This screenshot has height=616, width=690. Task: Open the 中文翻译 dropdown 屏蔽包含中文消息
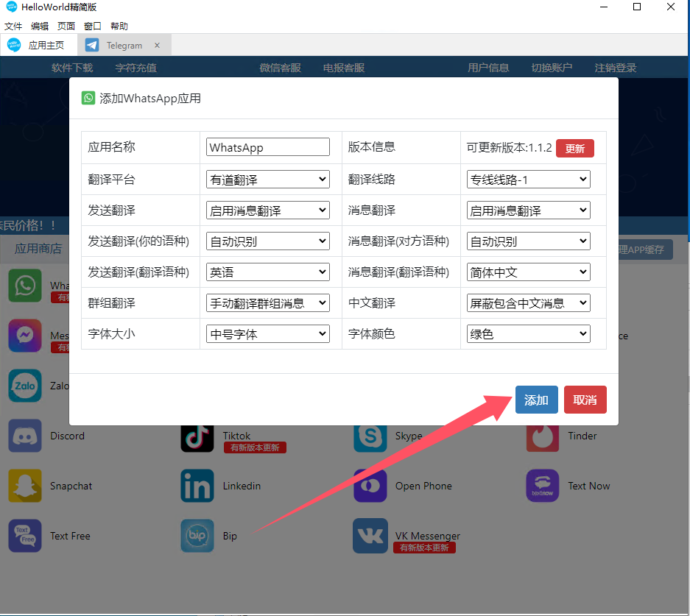[528, 302]
